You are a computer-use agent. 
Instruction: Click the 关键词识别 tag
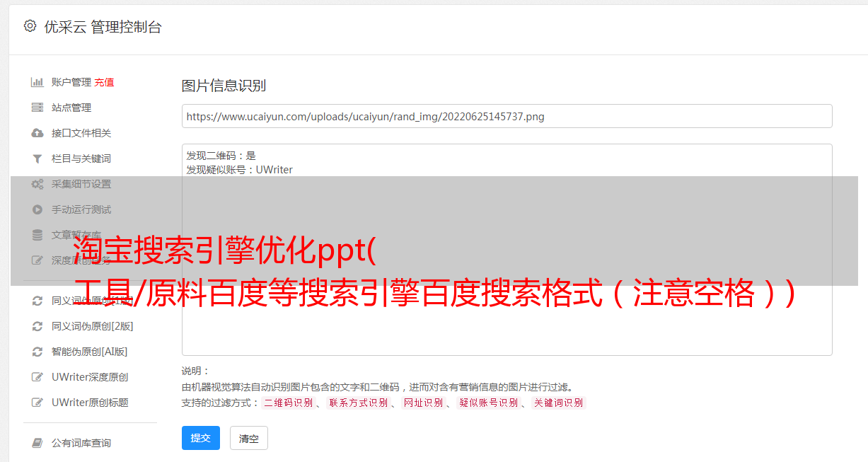558,403
